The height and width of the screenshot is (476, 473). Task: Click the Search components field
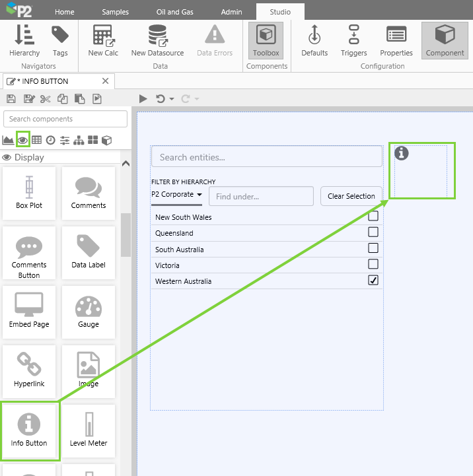click(65, 119)
